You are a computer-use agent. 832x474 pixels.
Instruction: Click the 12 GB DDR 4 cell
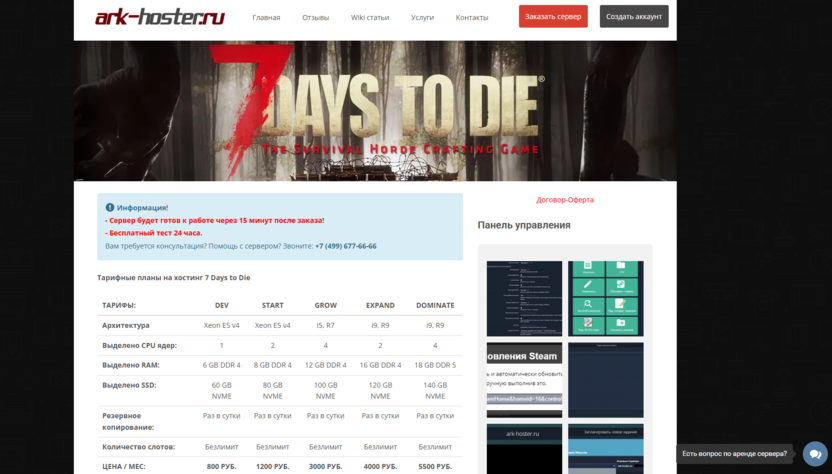click(326, 365)
